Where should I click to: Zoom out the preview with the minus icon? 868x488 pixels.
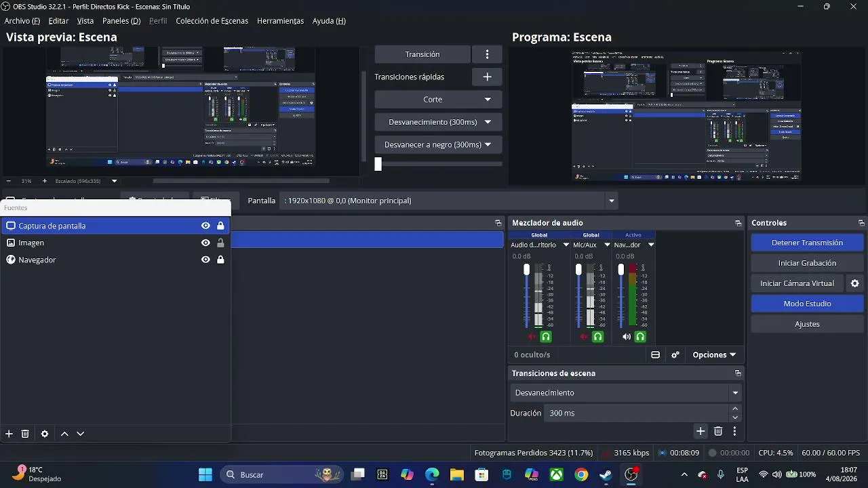[x=9, y=181]
